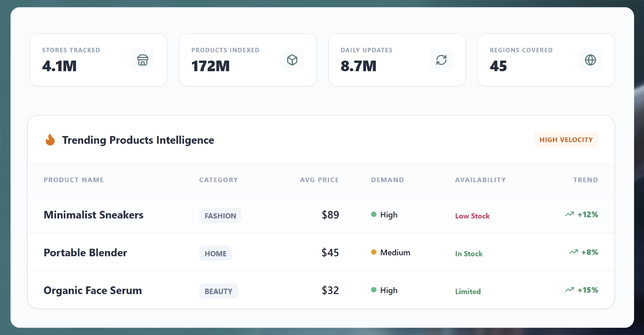Select the FASHION category tag
Screen dimensions: 644x335
220,215
